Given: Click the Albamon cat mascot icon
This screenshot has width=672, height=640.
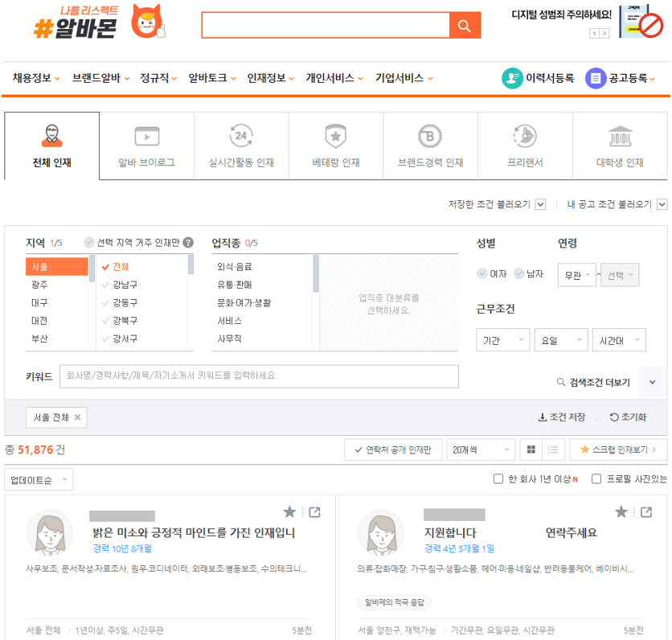Looking at the screenshot, I should tap(148, 22).
